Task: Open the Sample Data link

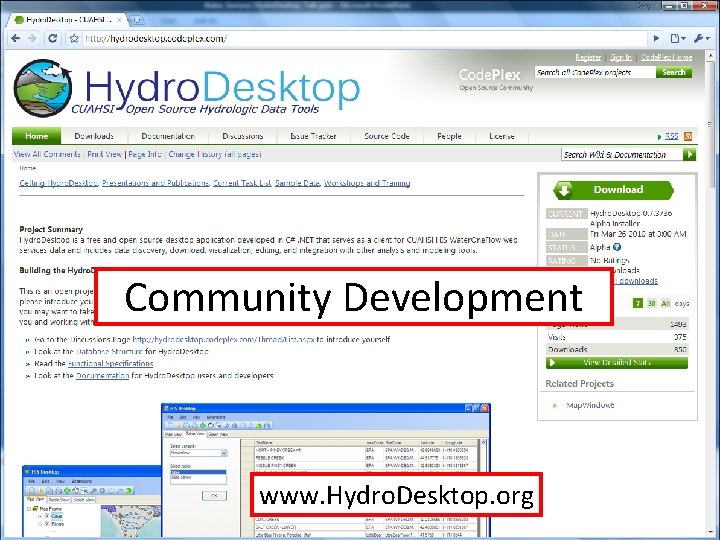Action: tap(297, 183)
